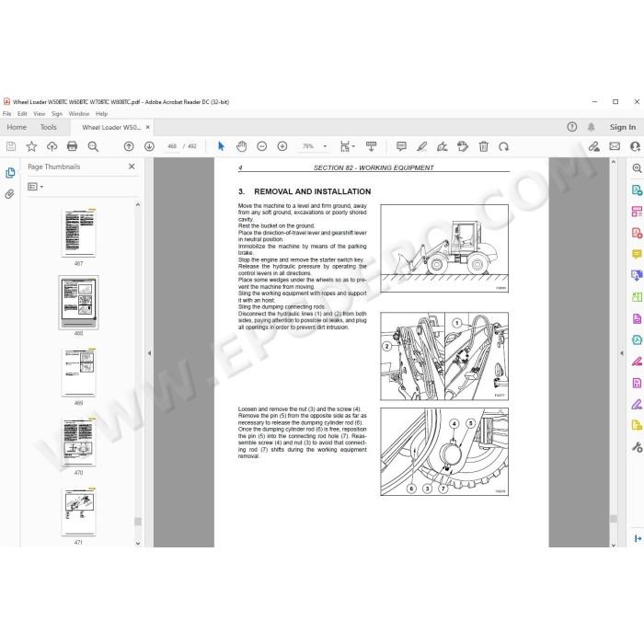Open the Sign menu
This screenshot has height=644, width=644.
tap(57, 114)
